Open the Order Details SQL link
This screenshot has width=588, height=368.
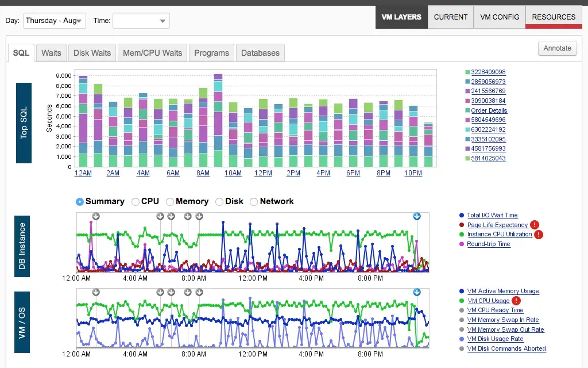[489, 110]
